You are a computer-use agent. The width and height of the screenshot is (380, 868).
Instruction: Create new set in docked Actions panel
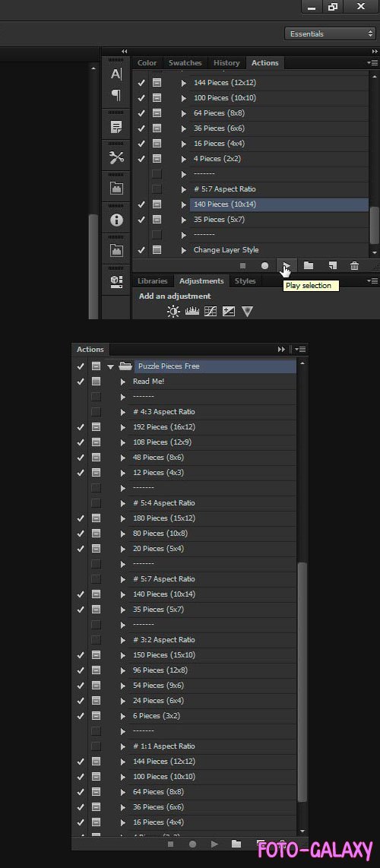[x=309, y=266]
